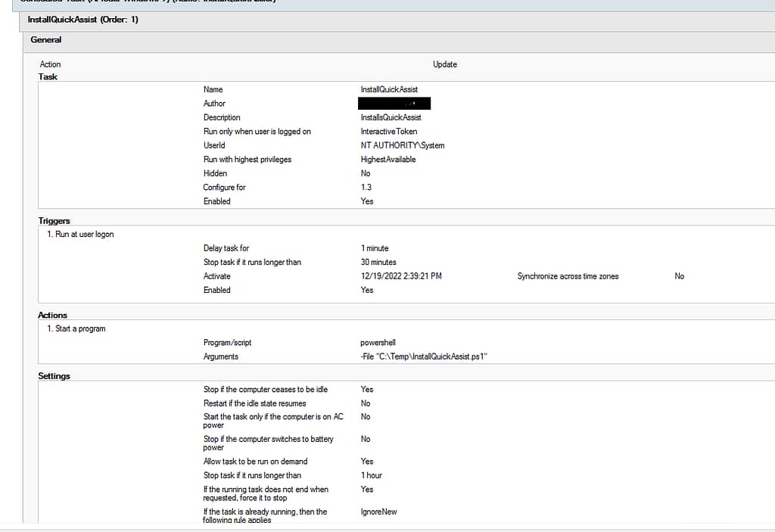Viewport: 775px width, 532px height.
Task: Select the -File "C:\Temp\InstallQuickAssist.ps1" argument
Action: tap(424, 356)
